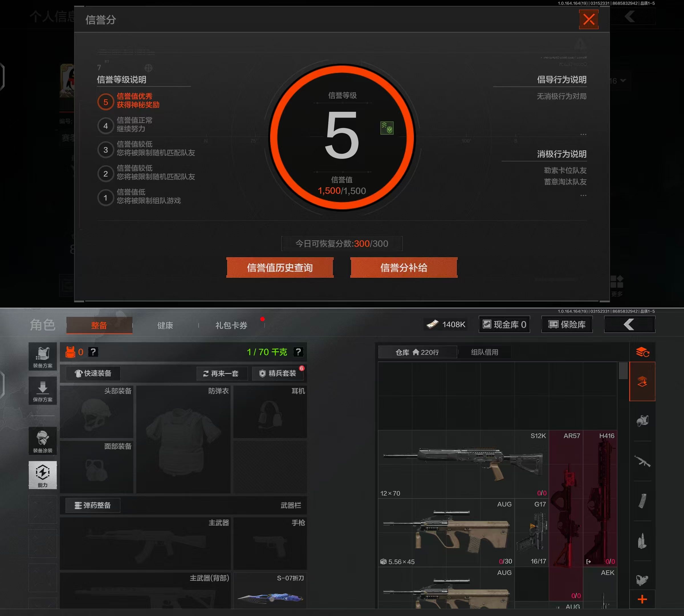Click the warehouse auto-sort refresh icon
Viewport: 684px width, 616px height.
(642, 352)
